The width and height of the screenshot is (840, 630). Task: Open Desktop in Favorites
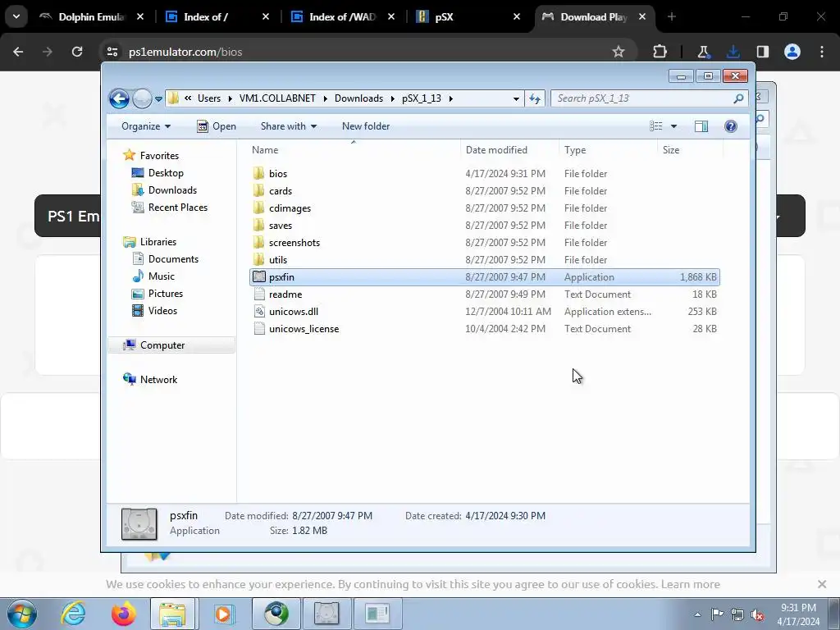pyautogui.click(x=166, y=173)
